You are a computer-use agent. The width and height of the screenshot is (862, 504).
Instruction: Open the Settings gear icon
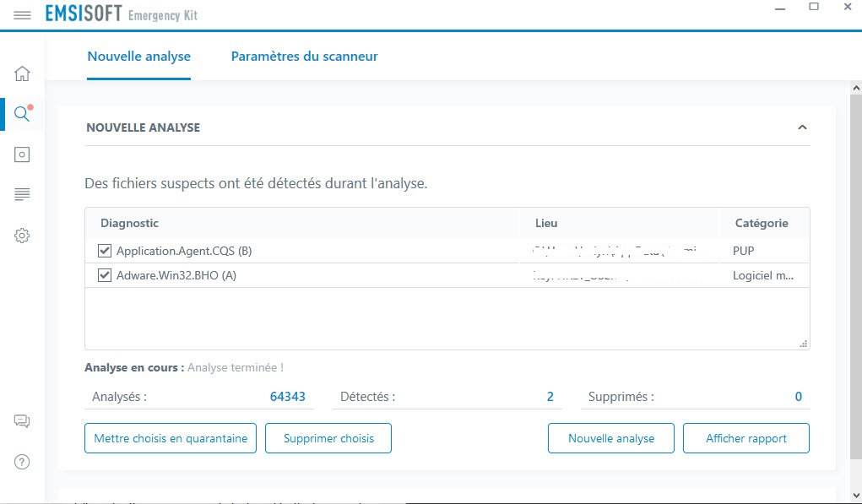point(22,236)
